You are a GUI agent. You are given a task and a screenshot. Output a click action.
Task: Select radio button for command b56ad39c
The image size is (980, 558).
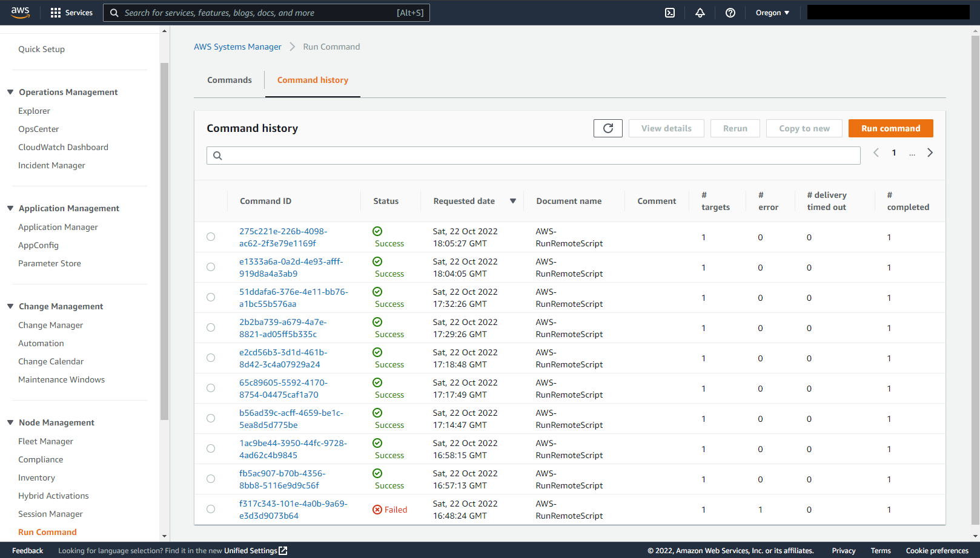pyautogui.click(x=211, y=418)
